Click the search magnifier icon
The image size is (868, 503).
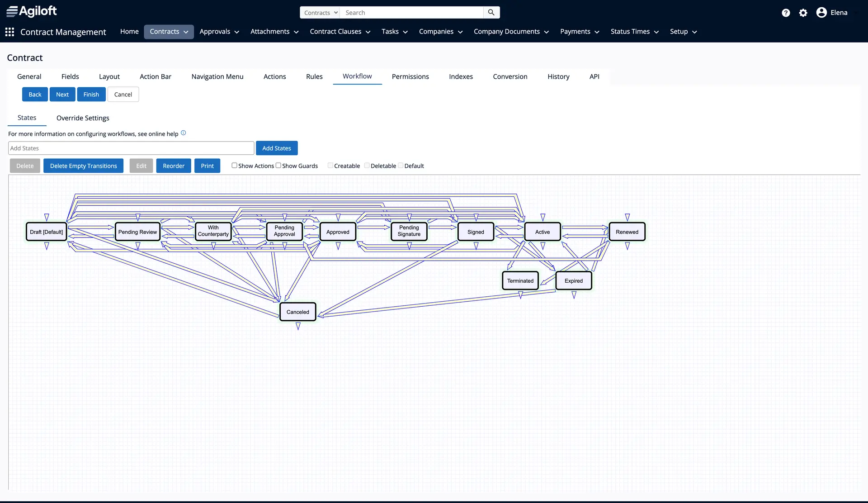click(491, 13)
